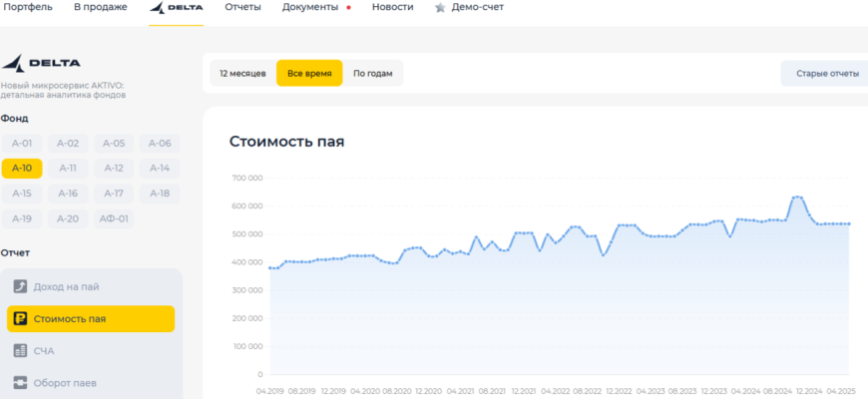
Task: Open the В продаже page
Action: 101,8
